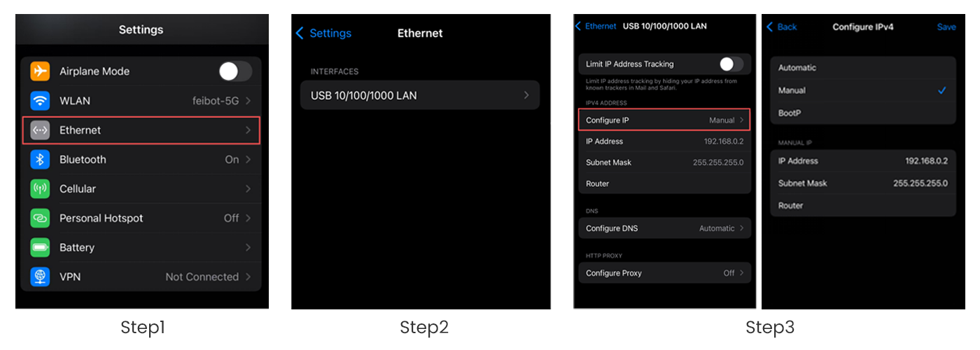Tap the blue VPN globe icon

(40, 277)
